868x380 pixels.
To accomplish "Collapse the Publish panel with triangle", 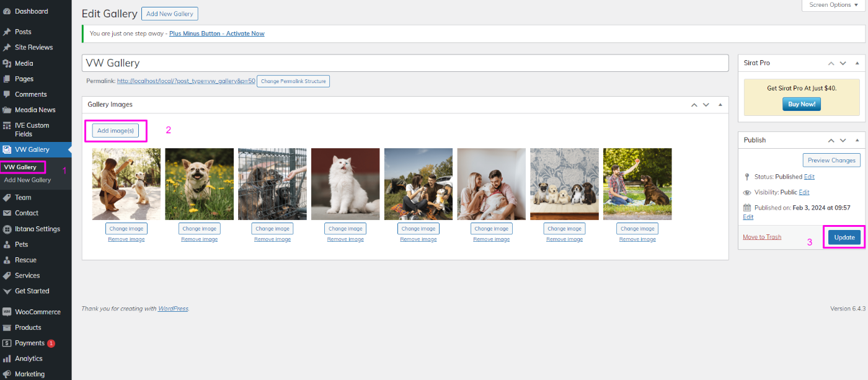I will pyautogui.click(x=857, y=140).
